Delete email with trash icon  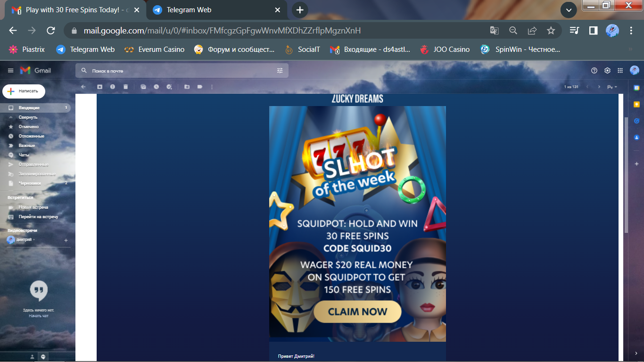pos(125,87)
